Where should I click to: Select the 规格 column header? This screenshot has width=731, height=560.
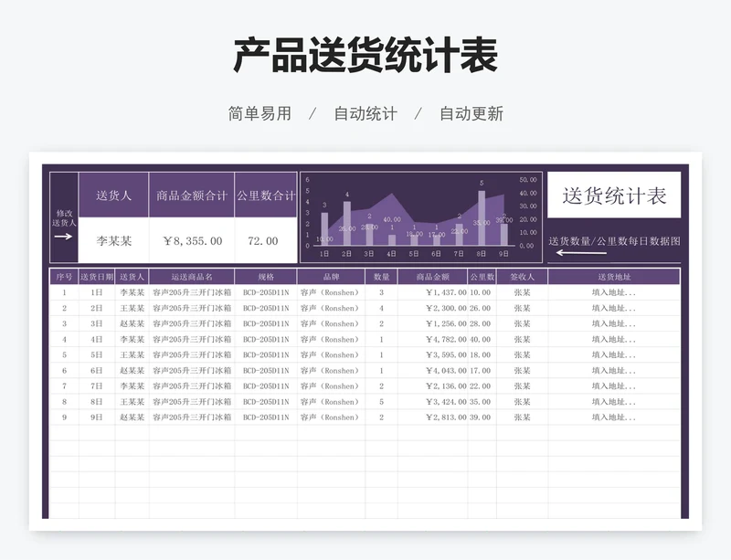(266, 277)
